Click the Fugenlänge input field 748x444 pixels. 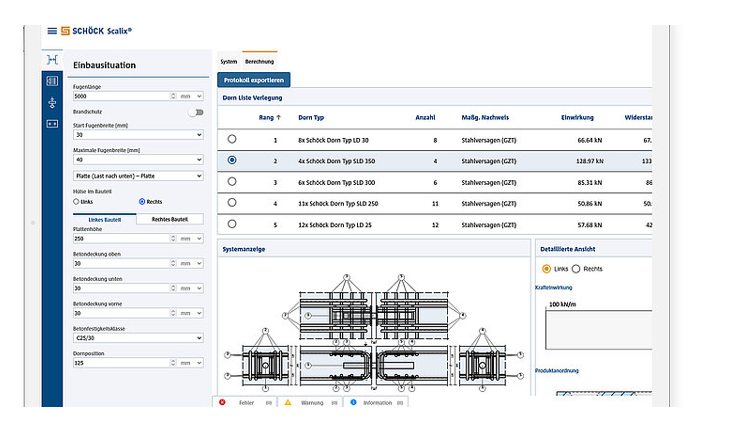pyautogui.click(x=120, y=96)
